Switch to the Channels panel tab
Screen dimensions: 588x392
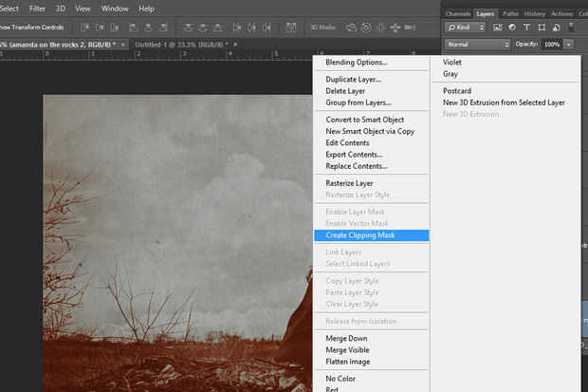457,13
